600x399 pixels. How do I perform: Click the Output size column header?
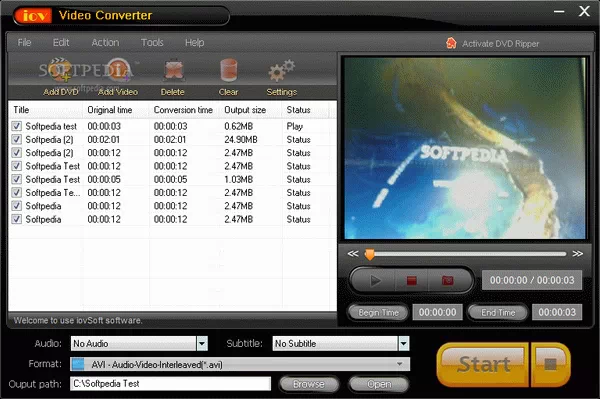(x=251, y=110)
